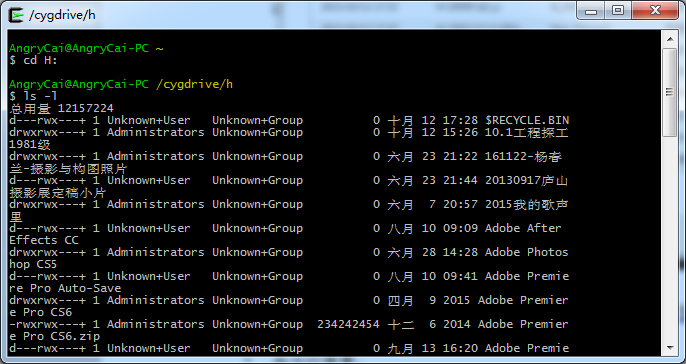Click the first AngryCai@AngryCai-PC ~ prompt
The height and width of the screenshot is (364, 686).
pos(86,48)
